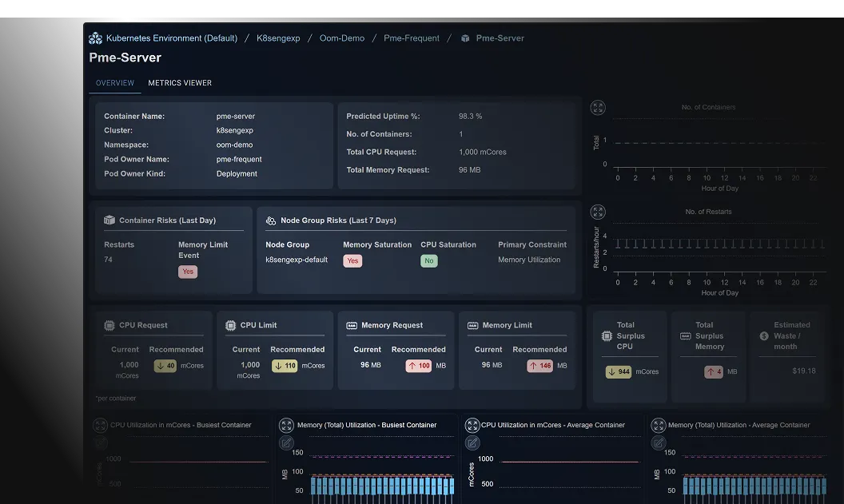Expand the No. of Containers chart
The image size is (844, 504).
[x=598, y=108]
